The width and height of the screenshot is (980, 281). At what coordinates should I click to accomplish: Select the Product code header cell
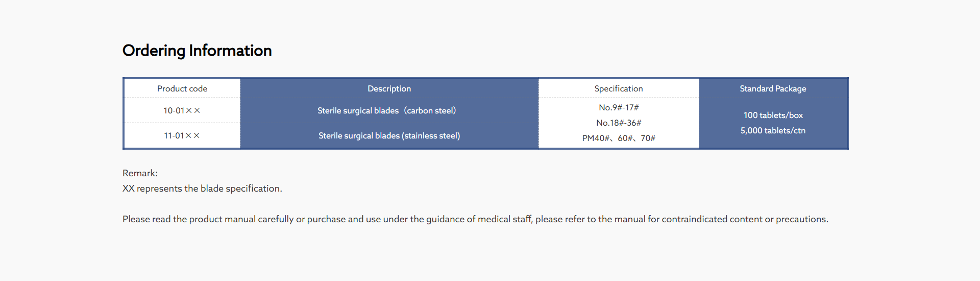coord(182,89)
